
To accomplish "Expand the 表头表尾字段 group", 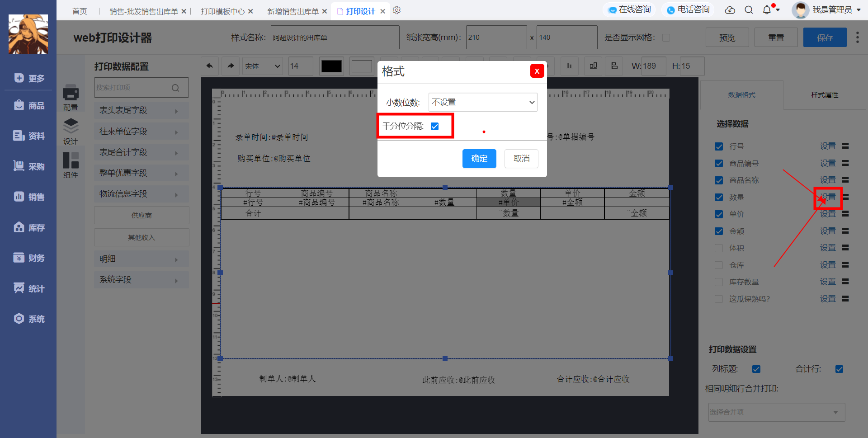I will pos(141,110).
